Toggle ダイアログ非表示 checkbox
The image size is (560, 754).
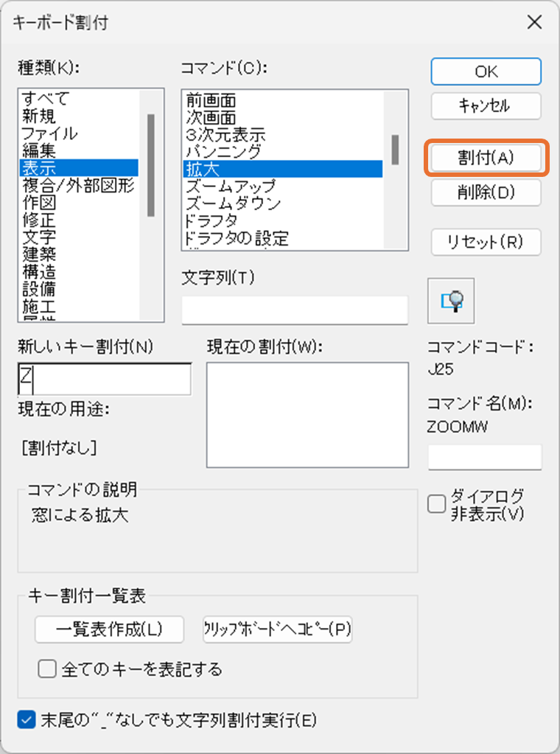(437, 503)
